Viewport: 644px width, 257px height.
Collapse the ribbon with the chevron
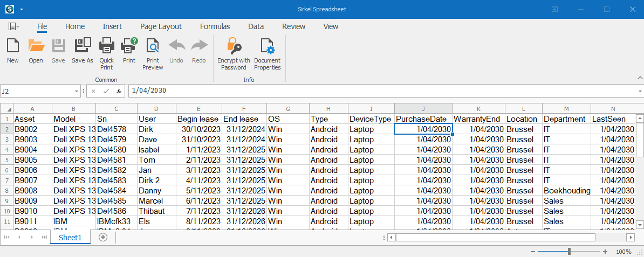pyautogui.click(x=640, y=77)
